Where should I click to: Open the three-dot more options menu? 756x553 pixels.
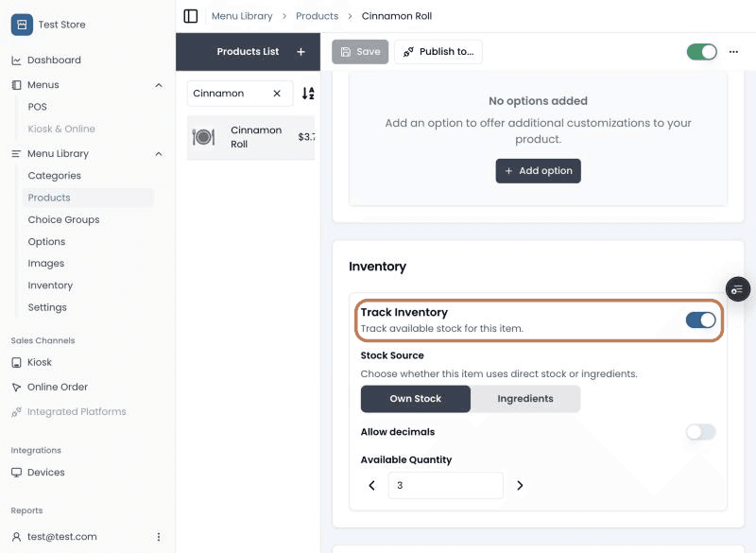pyautogui.click(x=733, y=52)
